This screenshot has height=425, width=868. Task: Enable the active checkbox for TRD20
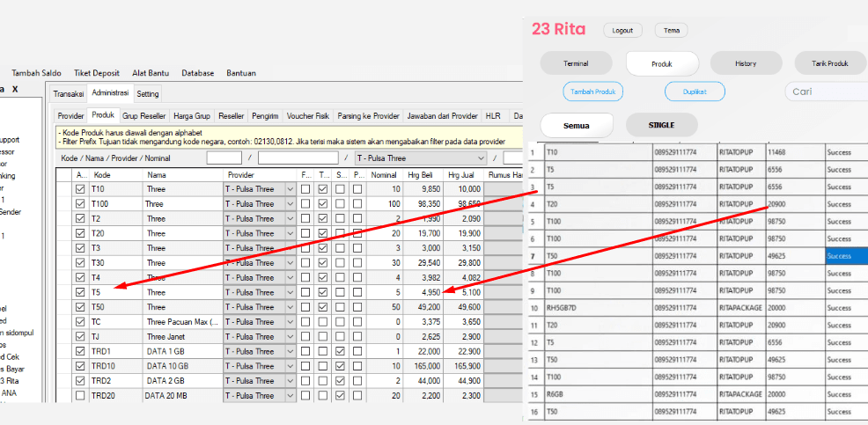click(81, 396)
